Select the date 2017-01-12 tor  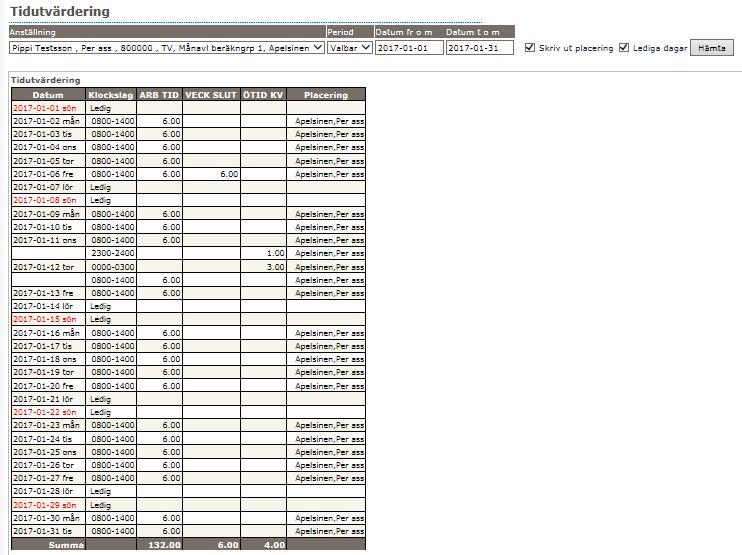[44, 267]
